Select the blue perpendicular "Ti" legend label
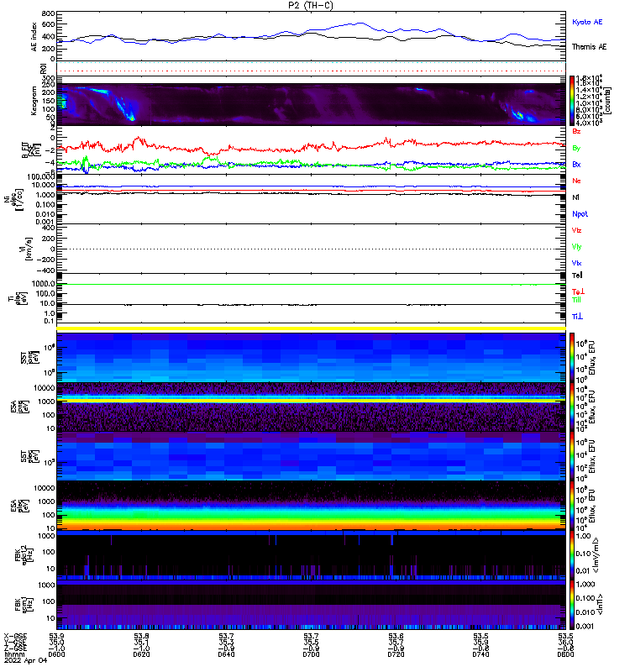The image size is (630, 672). [x=577, y=317]
